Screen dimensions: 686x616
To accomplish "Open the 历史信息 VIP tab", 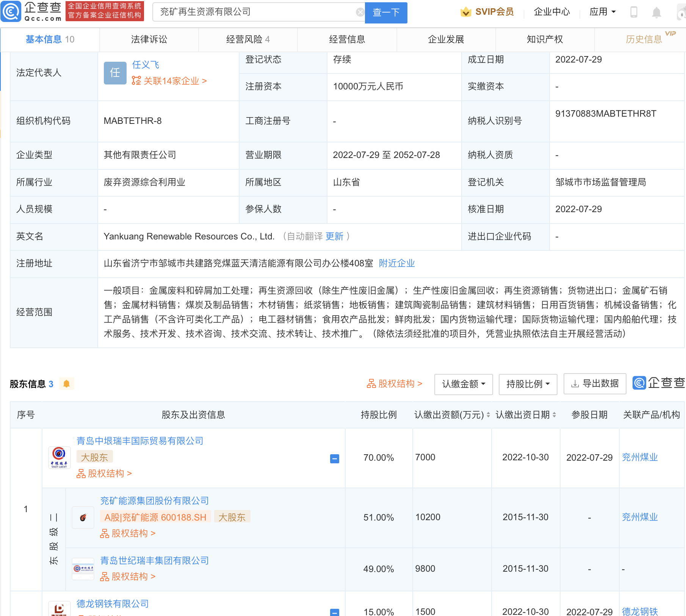I will (x=644, y=39).
